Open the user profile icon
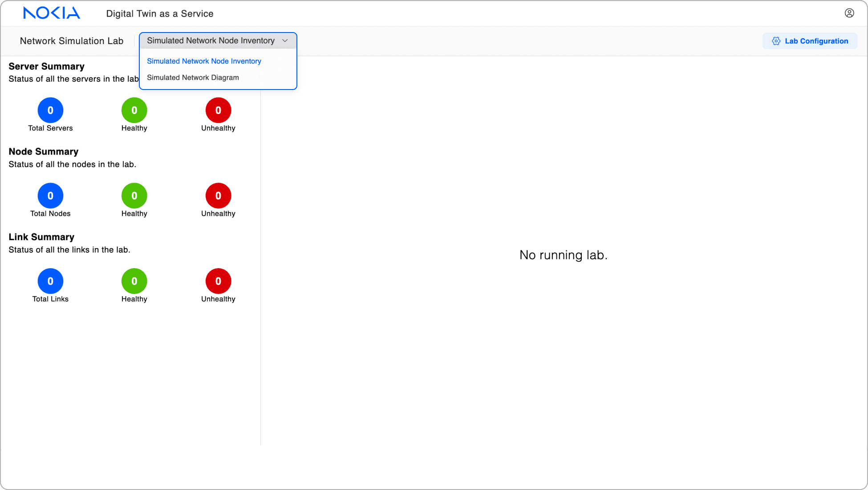868x490 pixels. tap(849, 13)
